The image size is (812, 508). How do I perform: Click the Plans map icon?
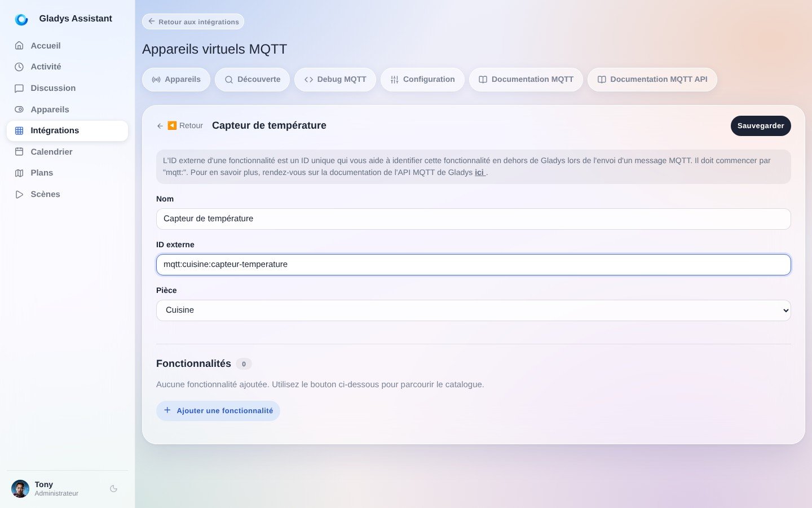(19, 173)
